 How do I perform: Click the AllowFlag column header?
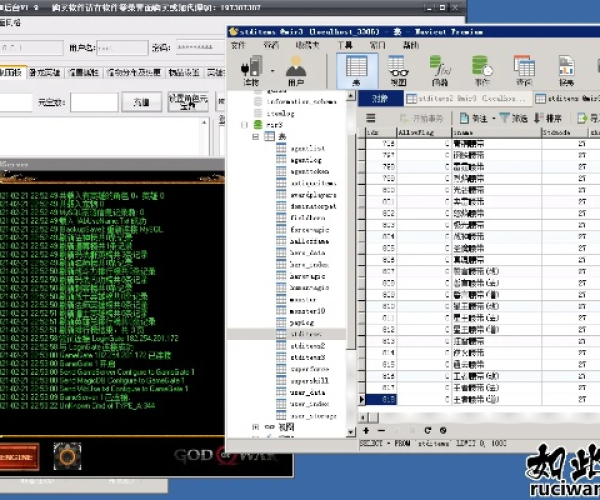(x=424, y=132)
